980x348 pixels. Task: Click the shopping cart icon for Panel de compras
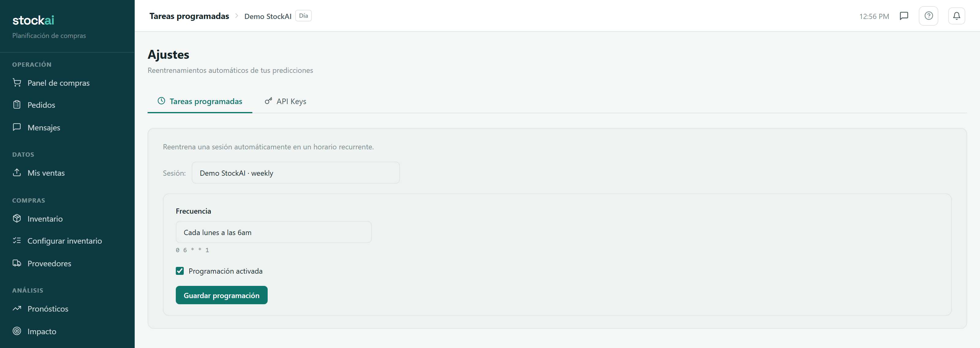coord(17,83)
